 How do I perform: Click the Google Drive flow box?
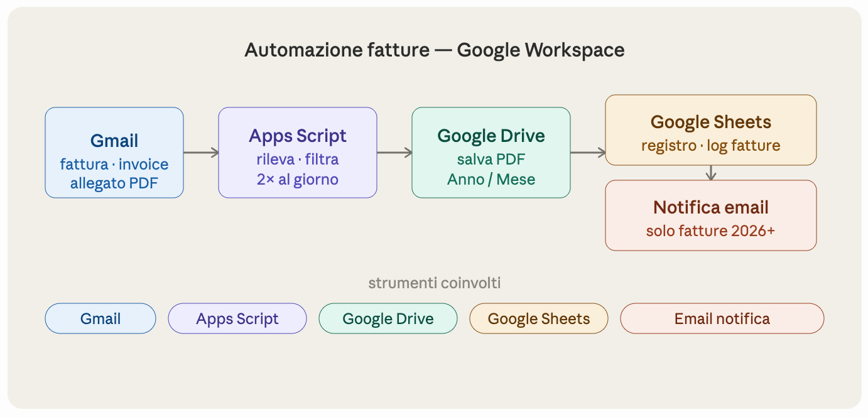click(491, 153)
